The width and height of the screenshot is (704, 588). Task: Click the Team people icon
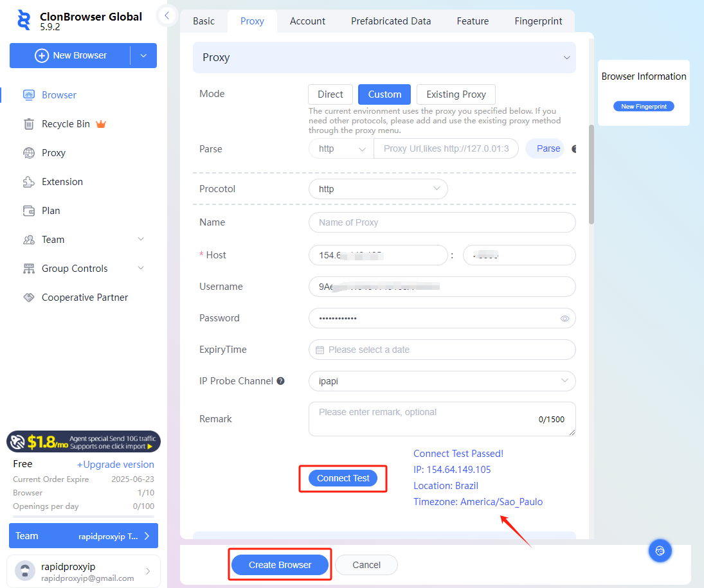[29, 240]
